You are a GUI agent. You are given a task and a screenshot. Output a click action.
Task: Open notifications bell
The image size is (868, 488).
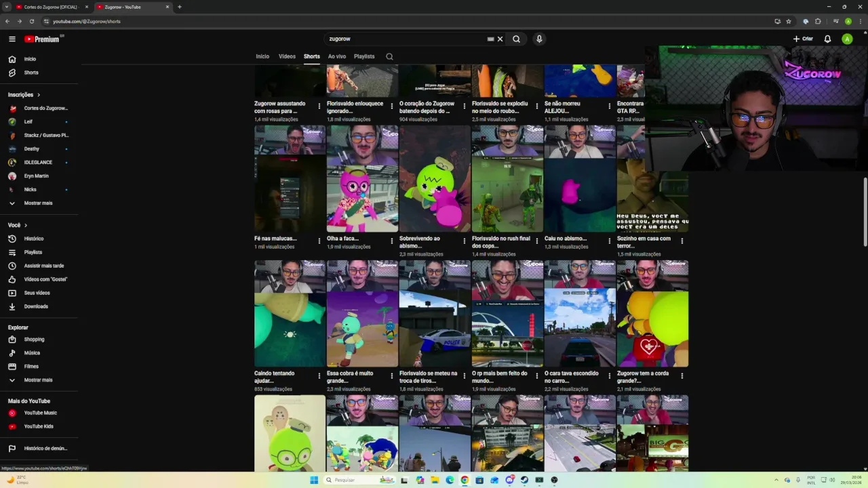[827, 39]
